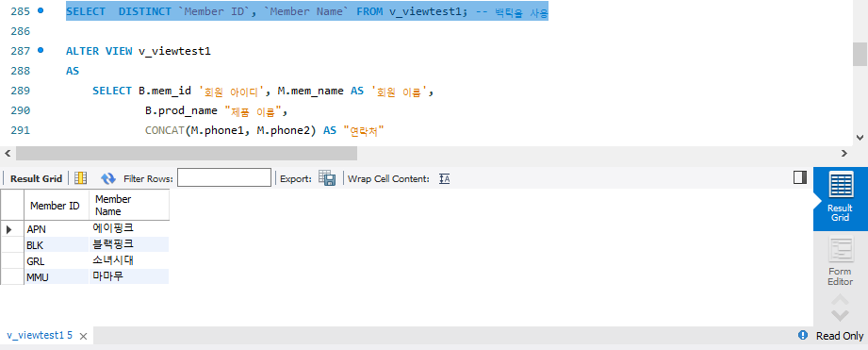Select the APN cell

57,228
